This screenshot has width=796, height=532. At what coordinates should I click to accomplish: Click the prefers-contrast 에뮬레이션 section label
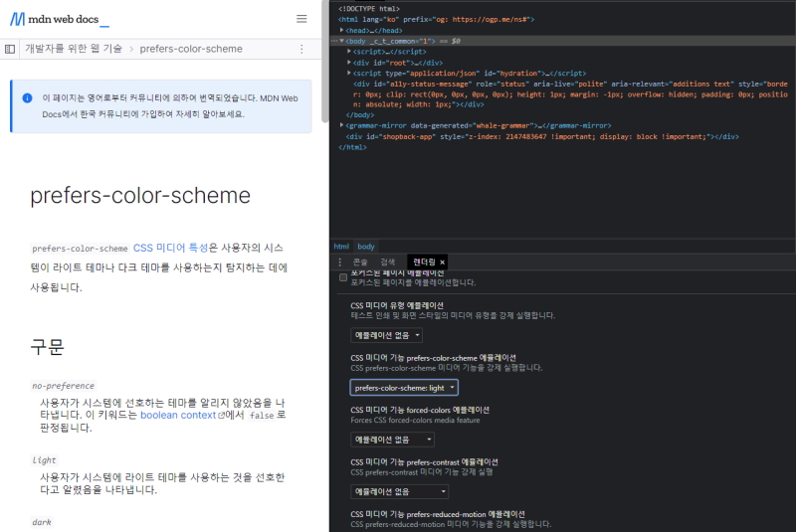425,462
